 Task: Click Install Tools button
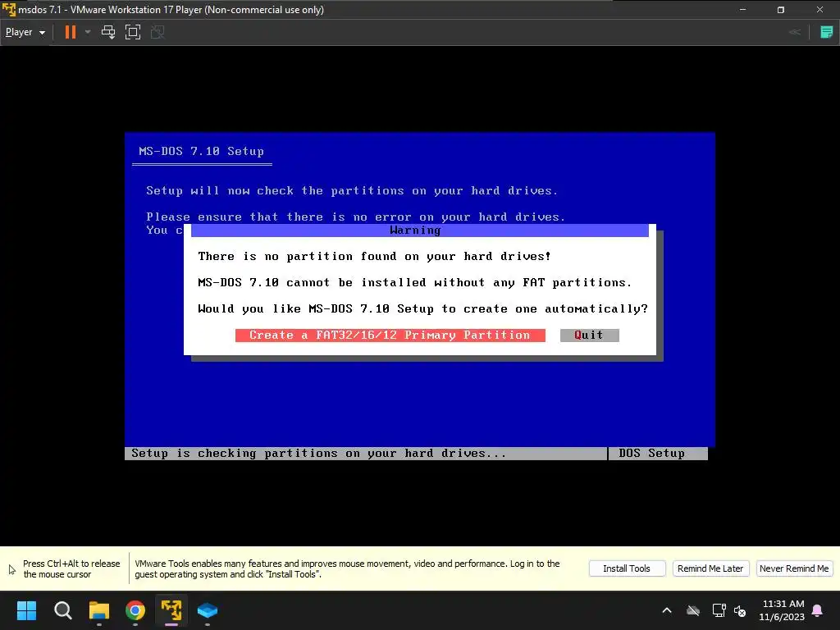tap(627, 568)
